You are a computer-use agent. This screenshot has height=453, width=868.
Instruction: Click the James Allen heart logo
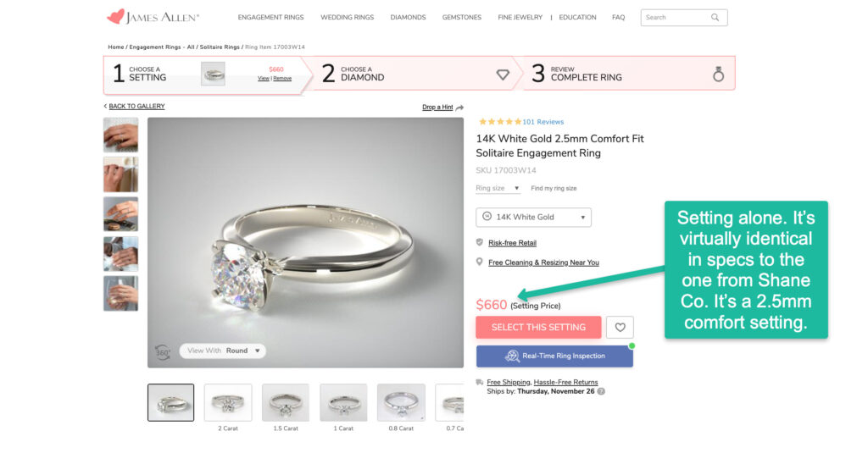[x=115, y=17]
